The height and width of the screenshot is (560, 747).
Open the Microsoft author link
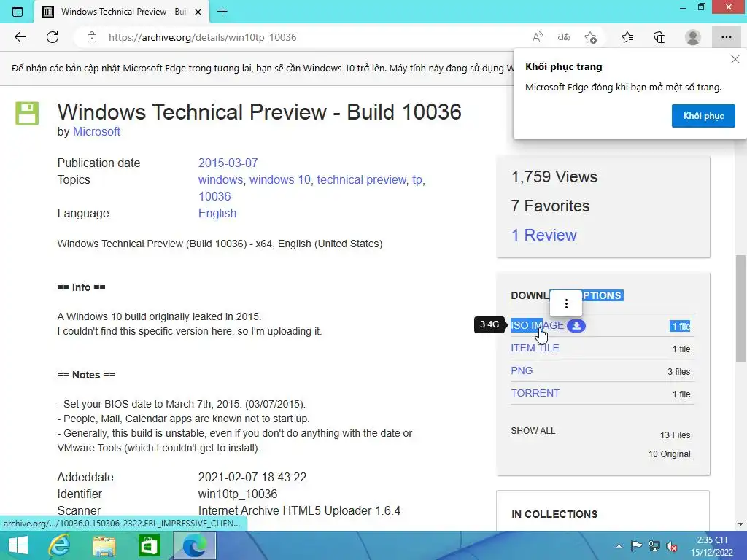click(96, 131)
